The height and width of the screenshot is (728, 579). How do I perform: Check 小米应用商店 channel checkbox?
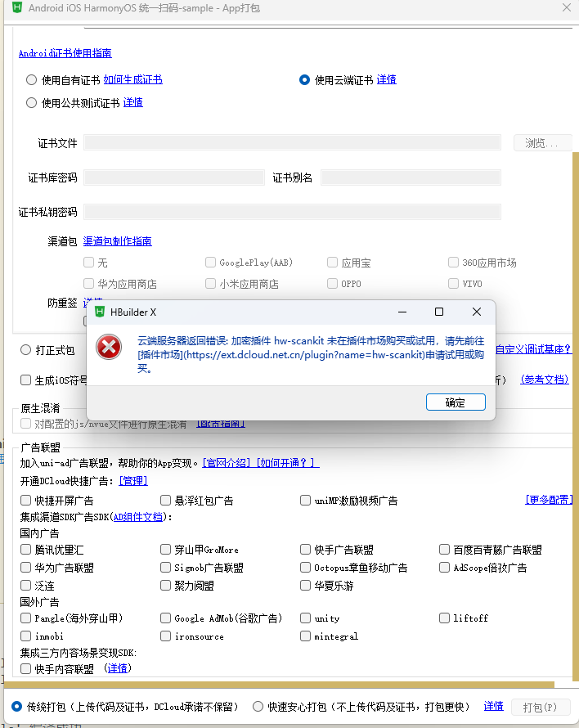click(210, 283)
